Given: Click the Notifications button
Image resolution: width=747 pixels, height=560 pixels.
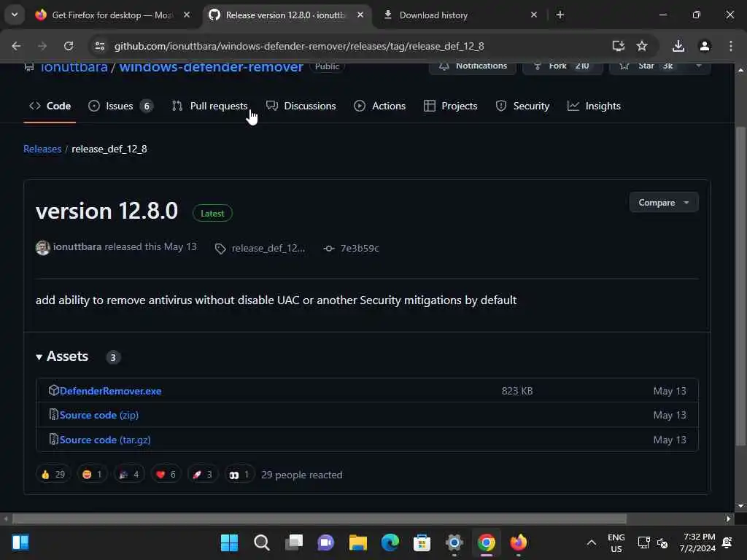Looking at the screenshot, I should coord(473,66).
